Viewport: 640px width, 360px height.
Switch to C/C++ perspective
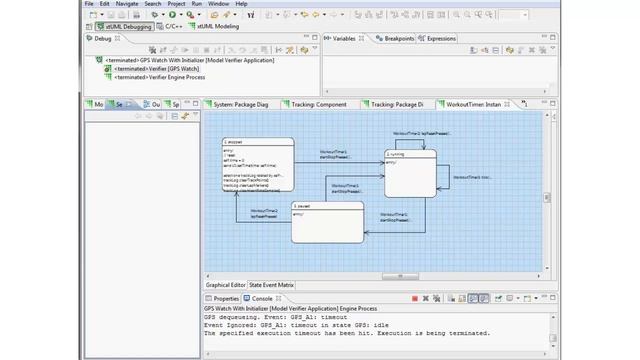point(170,27)
